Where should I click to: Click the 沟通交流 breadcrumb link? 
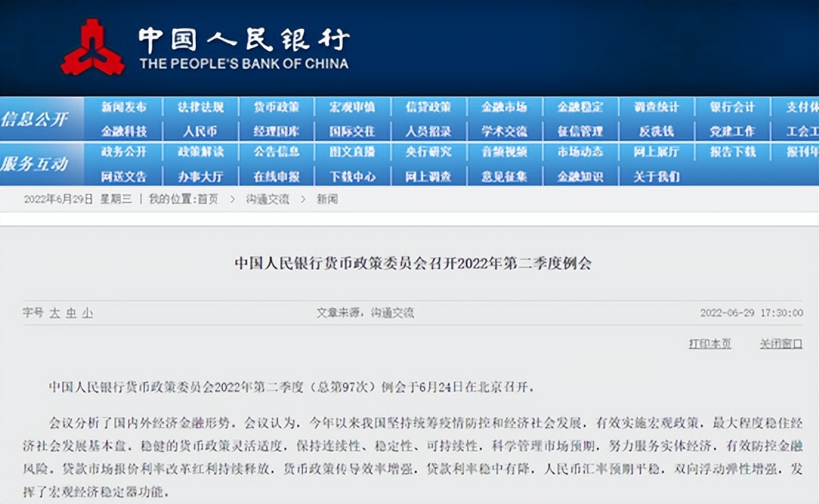coord(268,200)
